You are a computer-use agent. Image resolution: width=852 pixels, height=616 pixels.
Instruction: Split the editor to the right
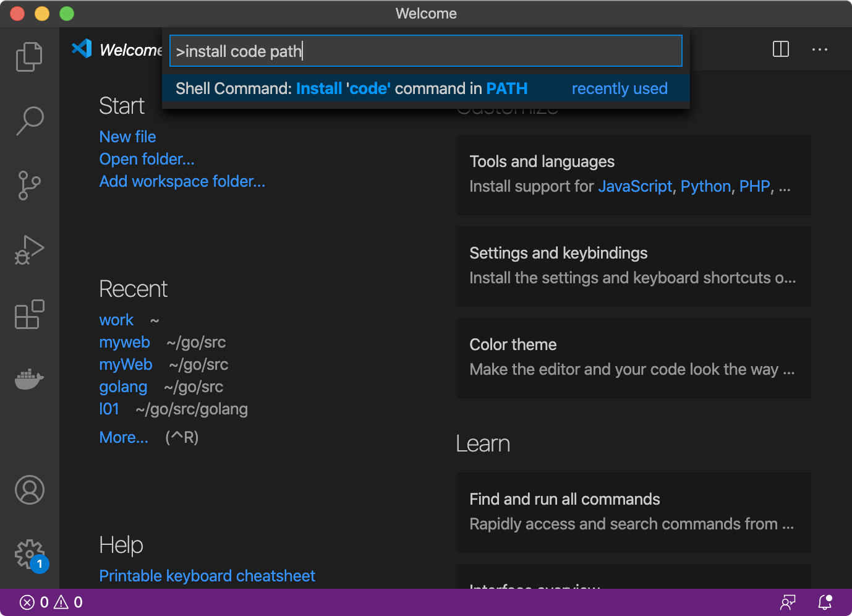click(x=781, y=49)
